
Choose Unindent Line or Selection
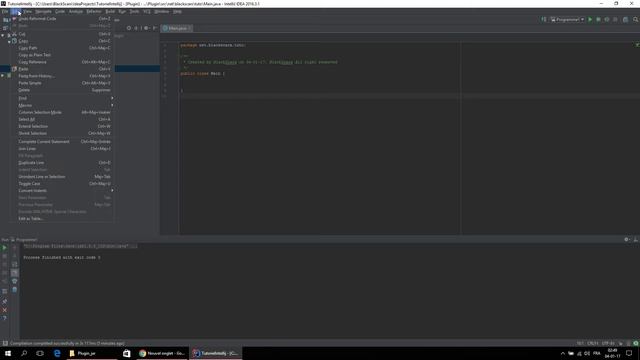[62, 177]
